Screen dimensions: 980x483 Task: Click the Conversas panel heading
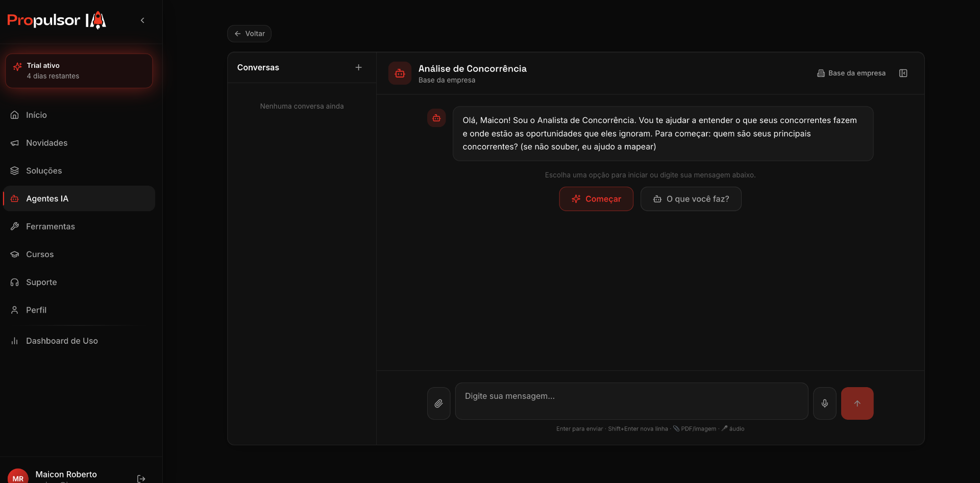tap(258, 67)
